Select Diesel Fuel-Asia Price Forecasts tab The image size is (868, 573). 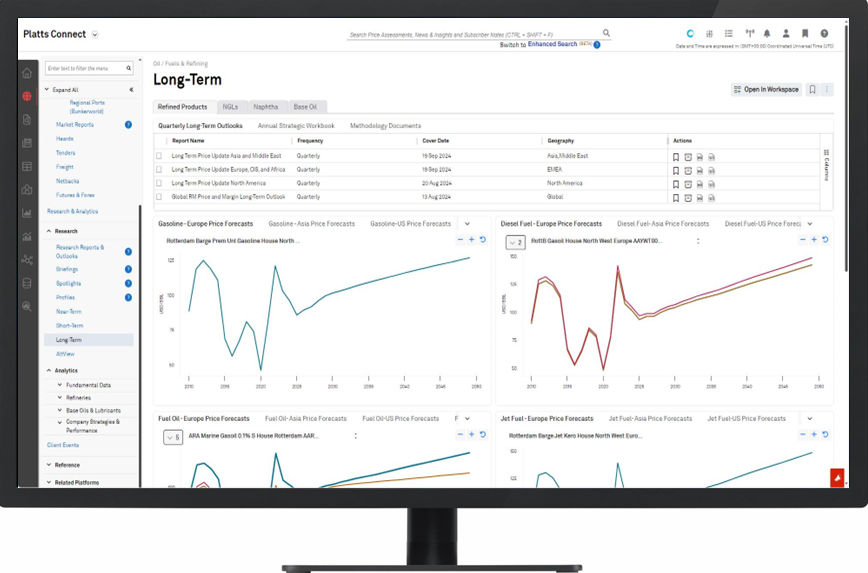tap(663, 224)
